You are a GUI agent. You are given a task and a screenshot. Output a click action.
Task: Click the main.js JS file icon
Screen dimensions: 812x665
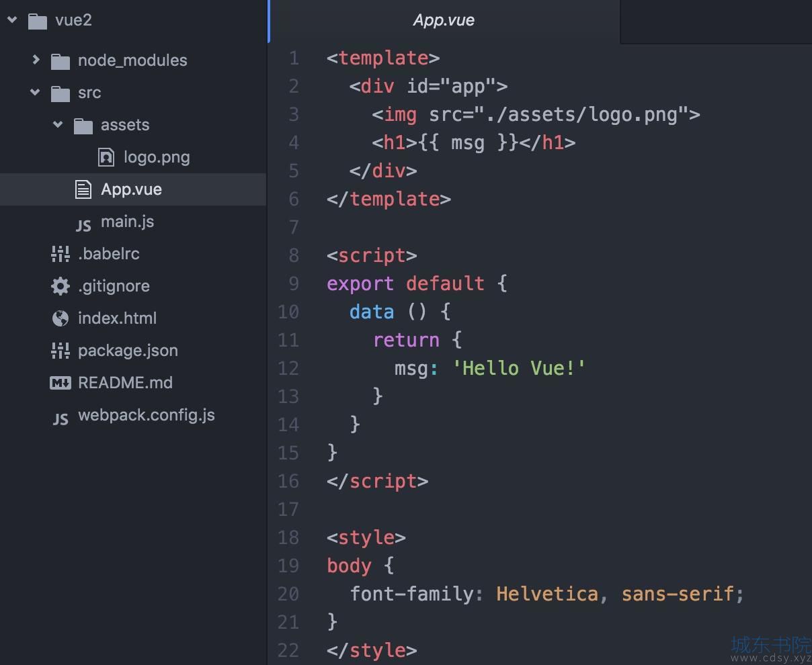click(83, 226)
